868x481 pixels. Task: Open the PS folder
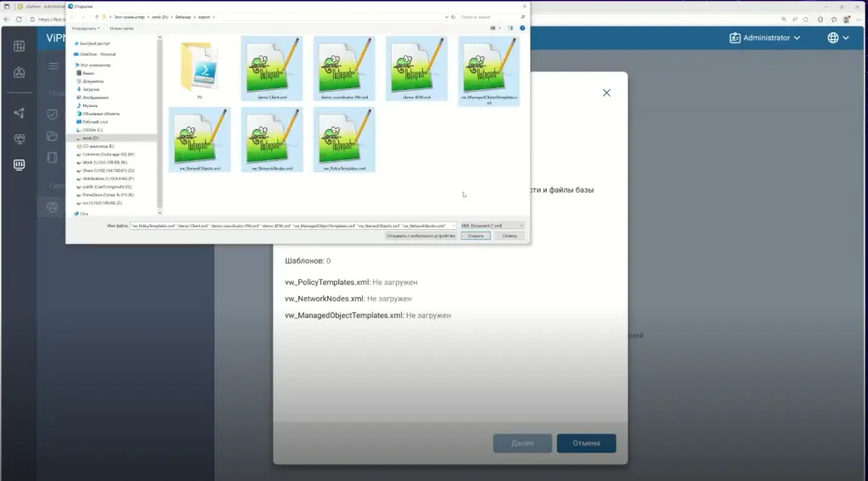tap(200, 70)
